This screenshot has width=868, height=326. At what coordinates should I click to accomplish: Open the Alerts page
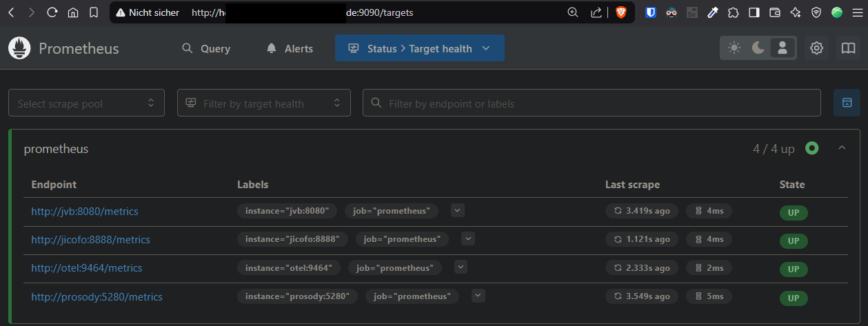coord(290,49)
